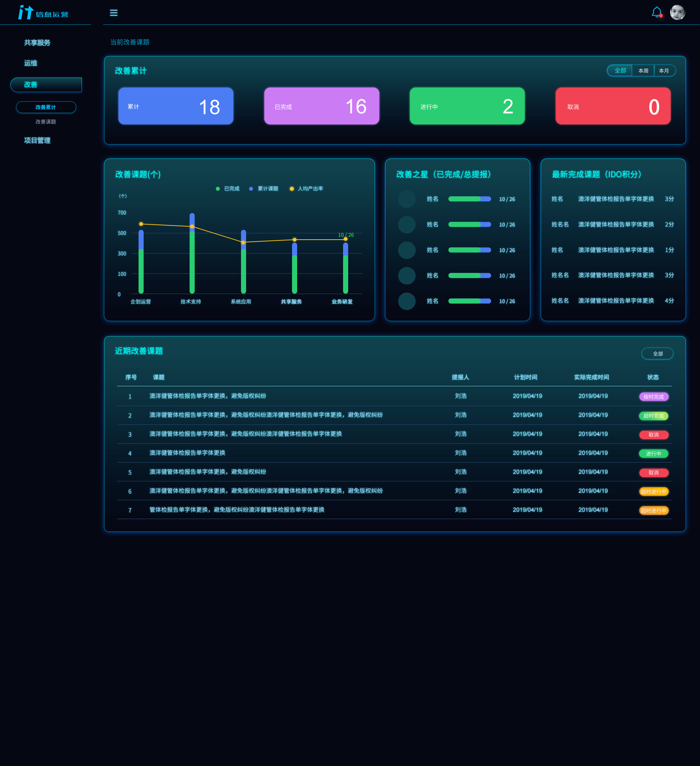Click first progress bar in 改善之星
This screenshot has width=700, height=766.
(470, 199)
